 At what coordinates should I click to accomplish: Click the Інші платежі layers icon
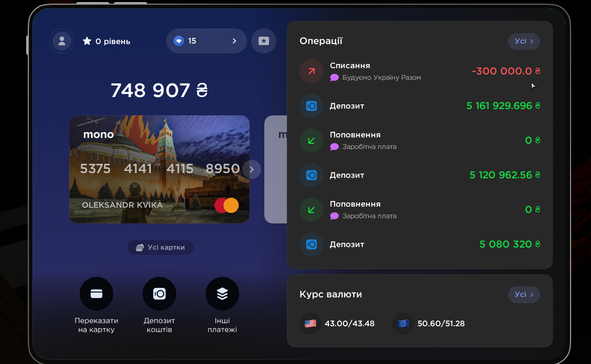(222, 294)
